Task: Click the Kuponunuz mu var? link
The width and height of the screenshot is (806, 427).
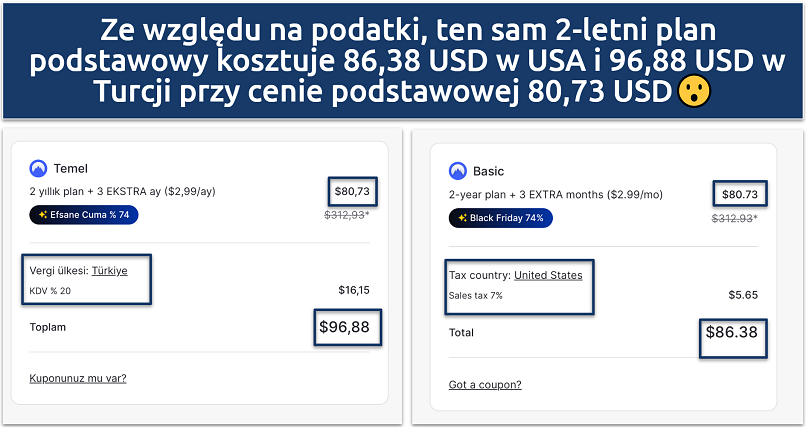Action: point(78,378)
